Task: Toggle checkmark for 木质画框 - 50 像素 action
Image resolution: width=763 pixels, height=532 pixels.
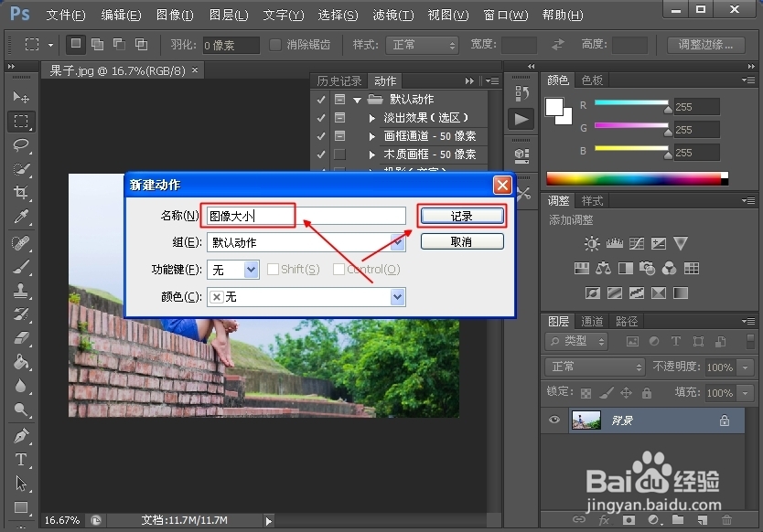Action: [321, 154]
